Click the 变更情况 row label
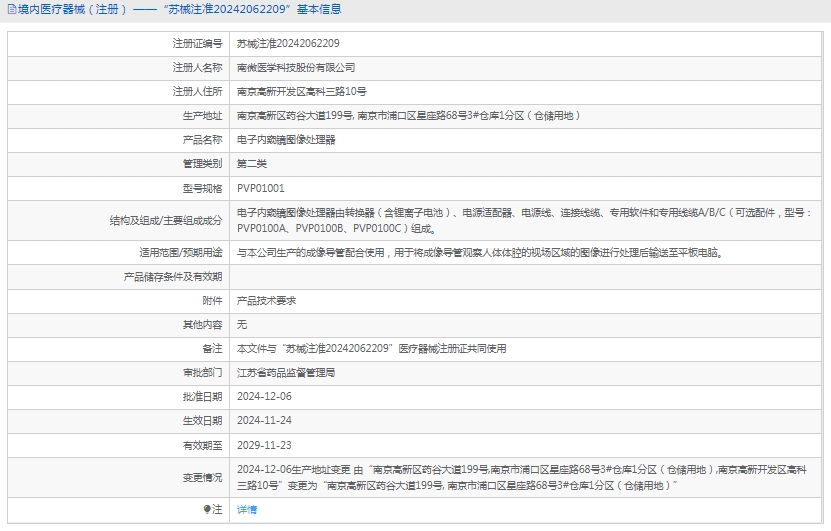 point(202,477)
